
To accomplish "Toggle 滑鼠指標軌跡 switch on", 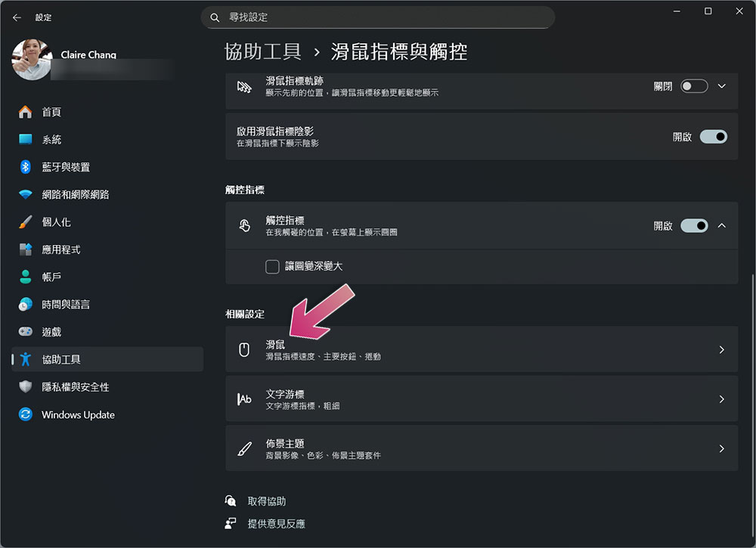I will pyautogui.click(x=694, y=86).
